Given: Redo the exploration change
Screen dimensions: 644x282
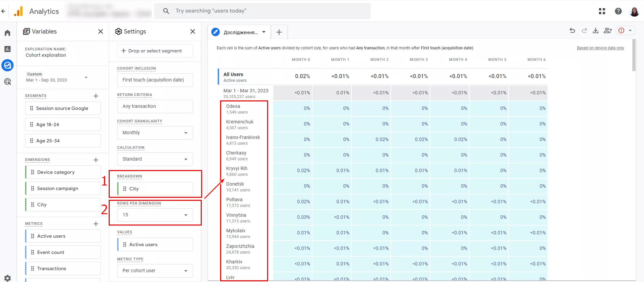Looking at the screenshot, I should coord(584,30).
